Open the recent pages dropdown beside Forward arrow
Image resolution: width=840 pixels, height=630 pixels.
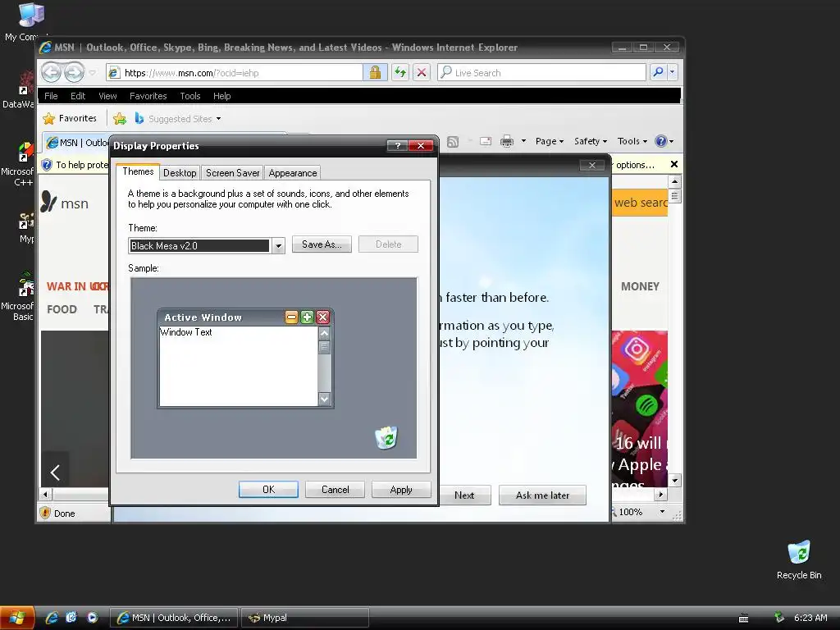pyautogui.click(x=92, y=72)
